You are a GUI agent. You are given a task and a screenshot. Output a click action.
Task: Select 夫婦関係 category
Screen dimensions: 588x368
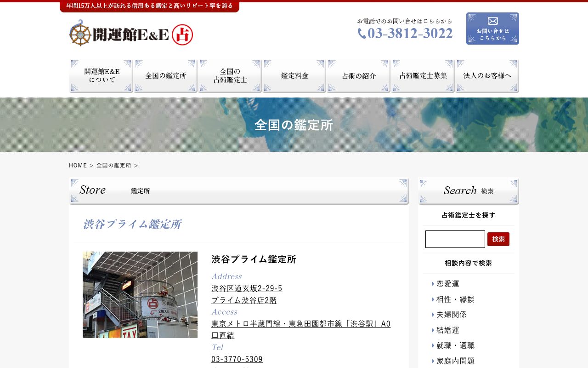pyautogui.click(x=452, y=315)
